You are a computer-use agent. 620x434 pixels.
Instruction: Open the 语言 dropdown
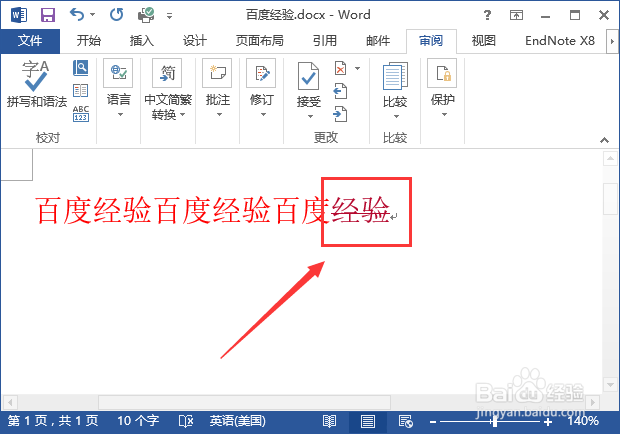coord(118,89)
